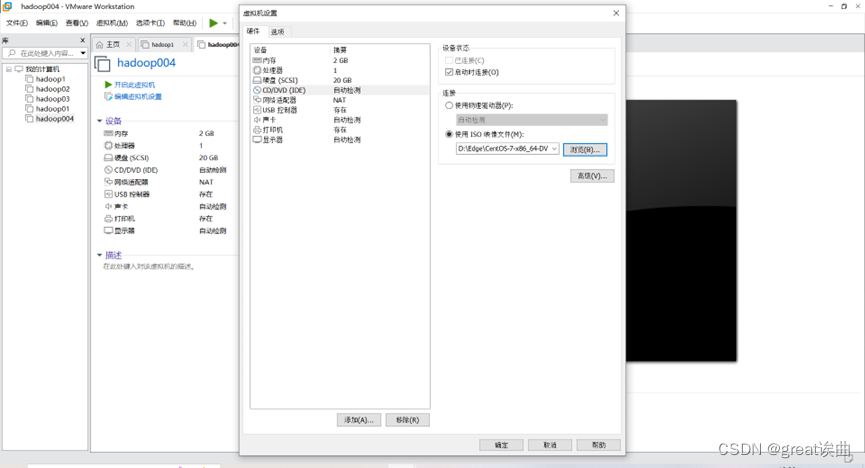
Task: Click the CD/DVD icon in VM summary devices
Action: pos(108,169)
